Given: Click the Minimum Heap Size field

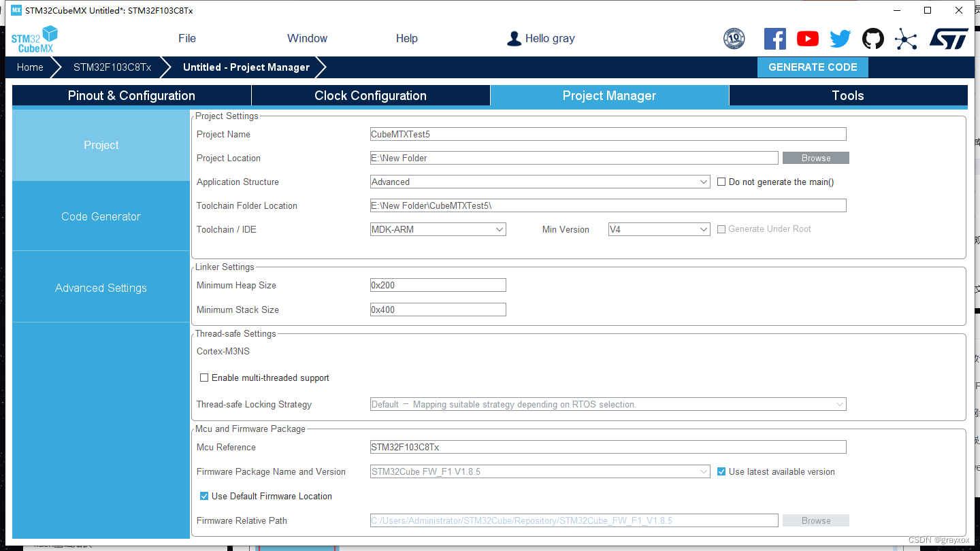Looking at the screenshot, I should coord(438,285).
